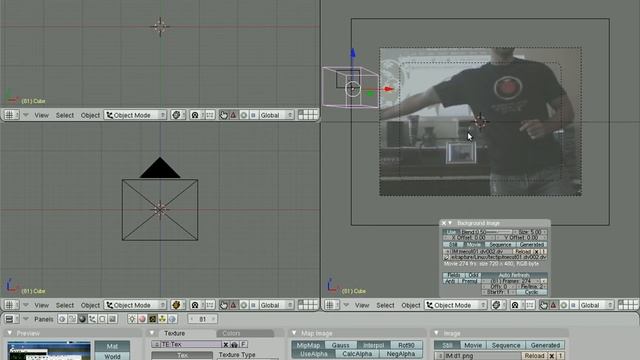Show World buttons via globe icon
Screen dimensions: 640x360
click(x=172, y=319)
